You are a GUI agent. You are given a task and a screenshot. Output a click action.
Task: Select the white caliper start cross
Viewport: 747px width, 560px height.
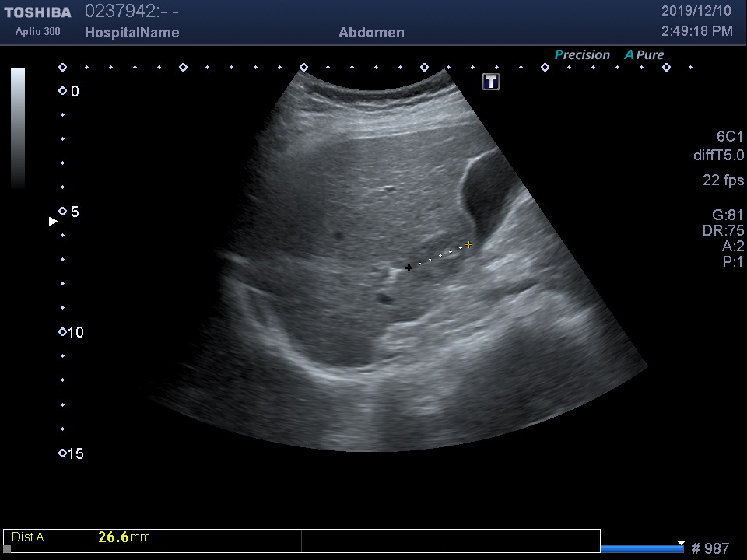coord(409,268)
